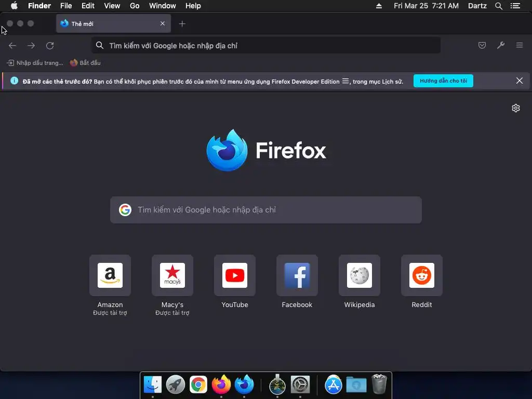Image resolution: width=532 pixels, height=399 pixels.
Task: Open Finder from the Dock
Action: tap(153, 384)
